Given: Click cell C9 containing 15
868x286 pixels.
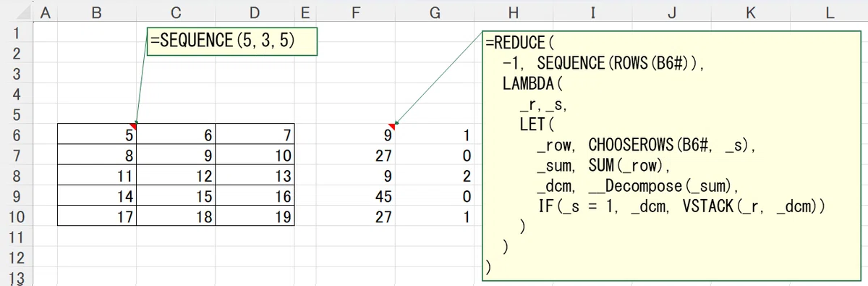Looking at the screenshot, I should coord(175,195).
